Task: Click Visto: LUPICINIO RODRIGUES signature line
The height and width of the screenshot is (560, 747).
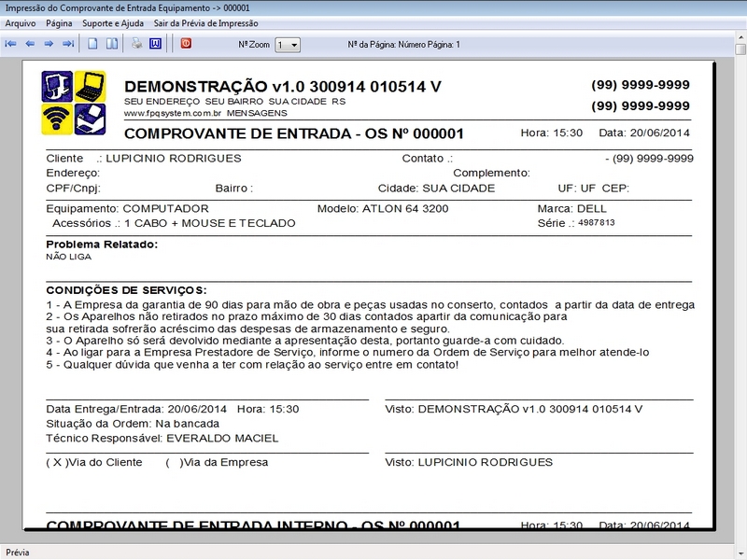Action: click(469, 462)
